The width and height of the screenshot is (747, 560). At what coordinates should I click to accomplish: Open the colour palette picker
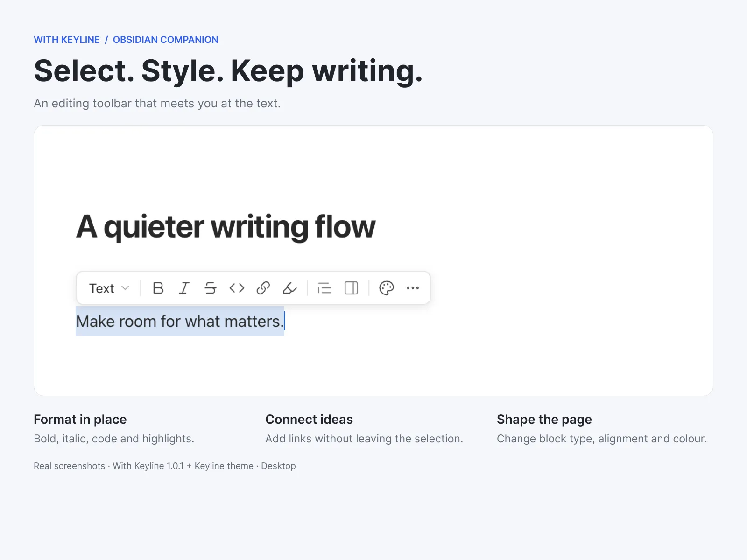click(387, 288)
